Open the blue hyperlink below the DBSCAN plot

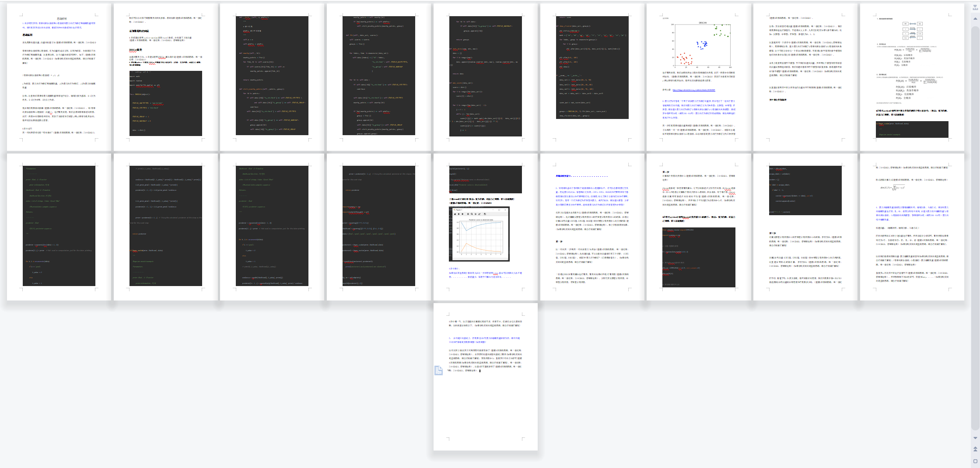point(693,90)
